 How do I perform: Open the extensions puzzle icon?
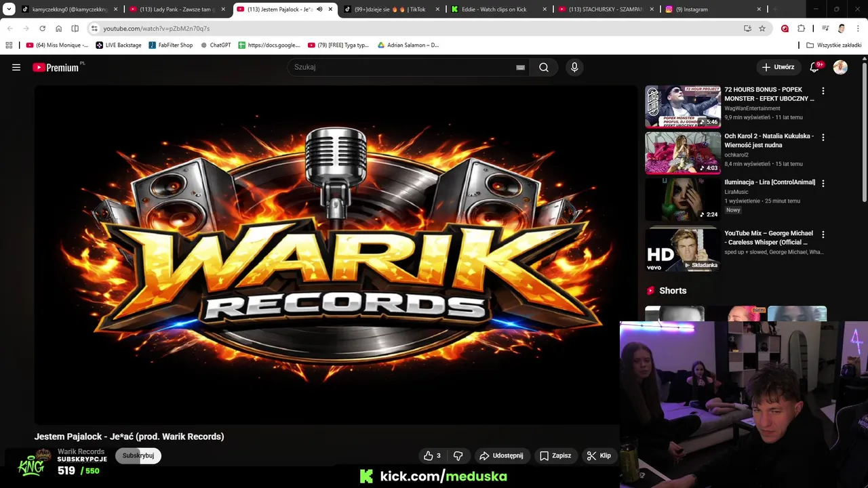tap(801, 28)
